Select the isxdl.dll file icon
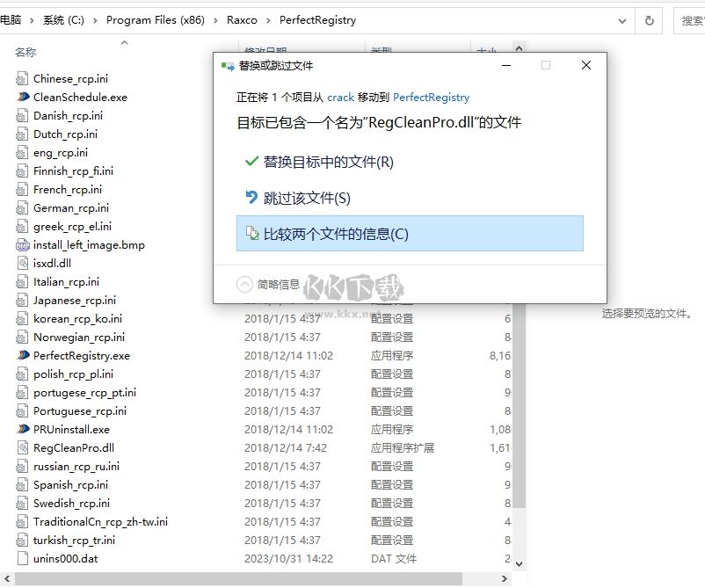This screenshot has height=588, width=705. 21,263
